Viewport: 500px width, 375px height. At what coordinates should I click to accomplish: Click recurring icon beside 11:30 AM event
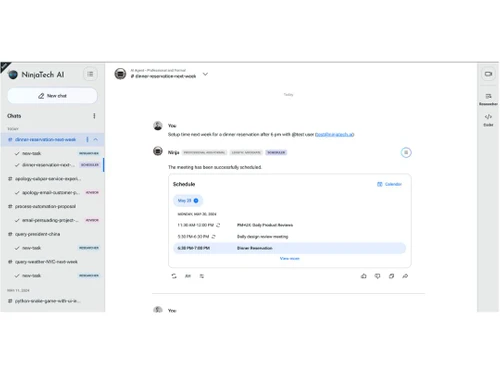[x=218, y=225]
